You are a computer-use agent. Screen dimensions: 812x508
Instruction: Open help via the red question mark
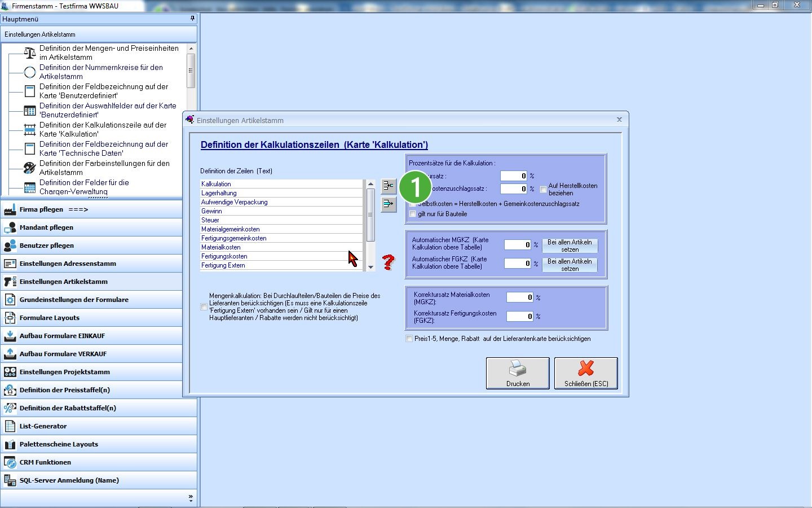coord(389,262)
